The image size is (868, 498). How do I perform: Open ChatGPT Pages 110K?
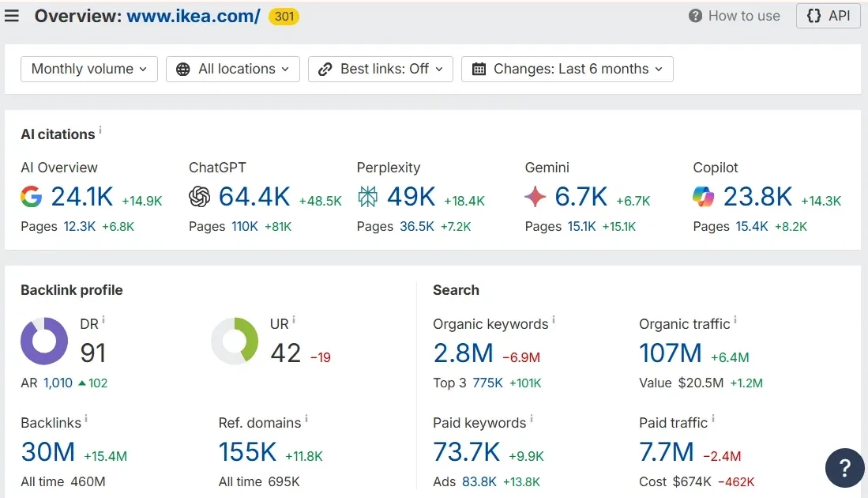245,227
